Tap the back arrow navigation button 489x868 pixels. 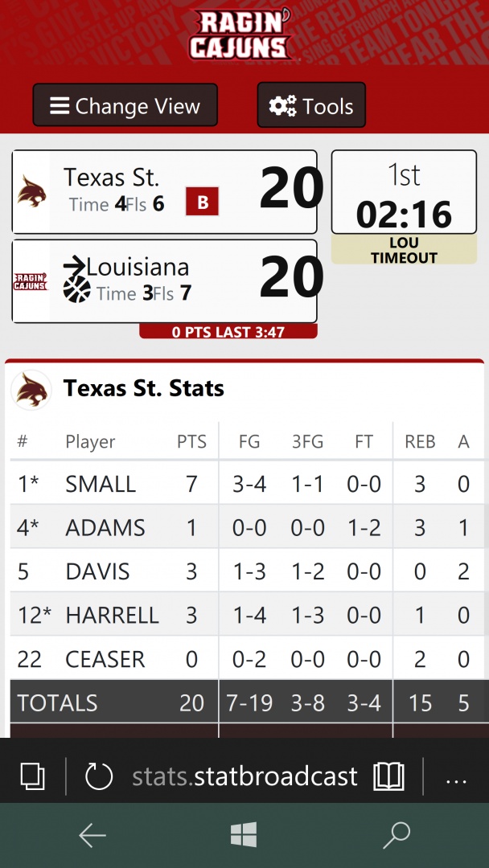tap(92, 836)
